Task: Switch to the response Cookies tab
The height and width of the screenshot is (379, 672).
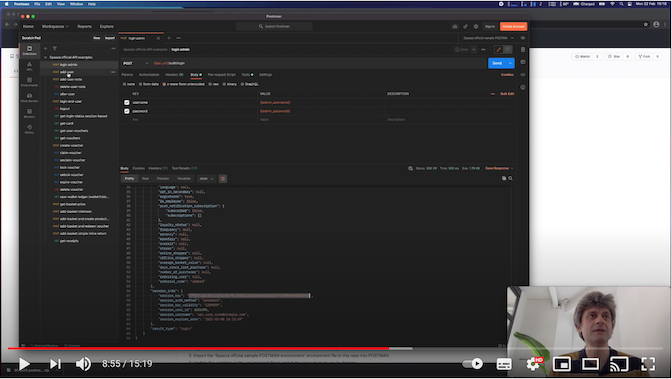Action: tap(138, 168)
